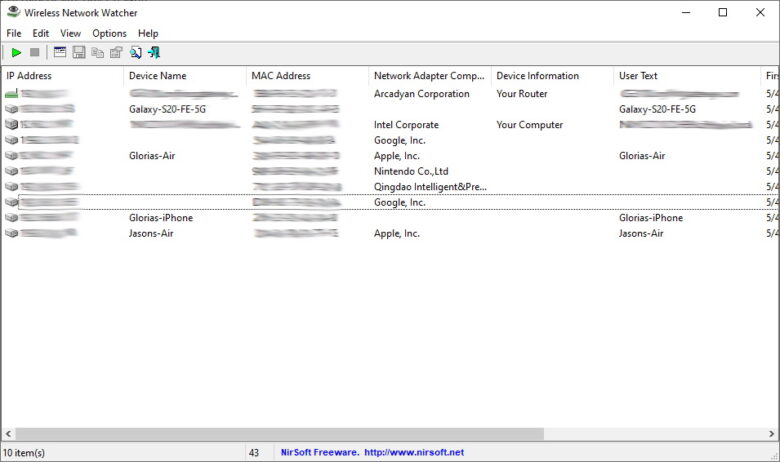The height and width of the screenshot is (462, 780).
Task: Click Apple, Inc. in the Jasons-Air row
Action: pos(396,233)
